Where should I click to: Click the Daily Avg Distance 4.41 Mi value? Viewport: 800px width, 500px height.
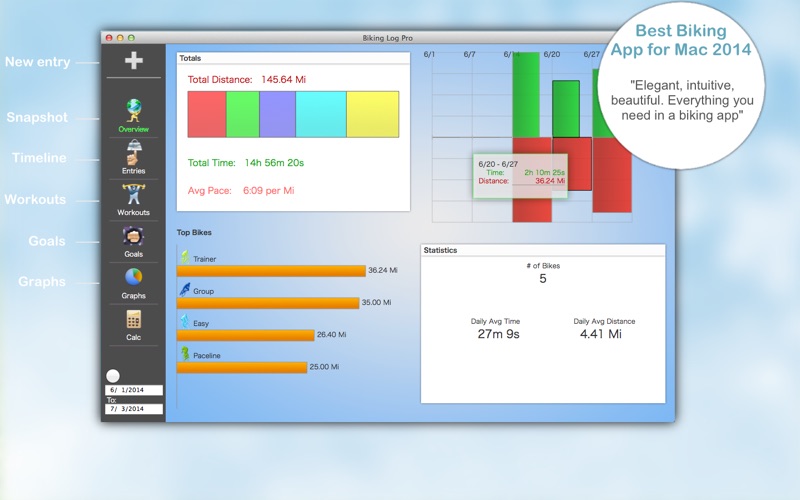(601, 334)
